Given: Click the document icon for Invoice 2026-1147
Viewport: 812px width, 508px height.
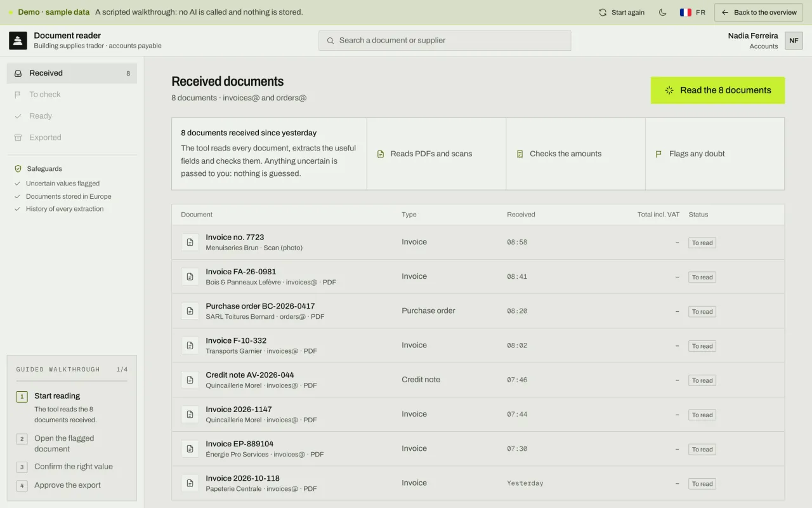Looking at the screenshot, I should click(x=190, y=414).
